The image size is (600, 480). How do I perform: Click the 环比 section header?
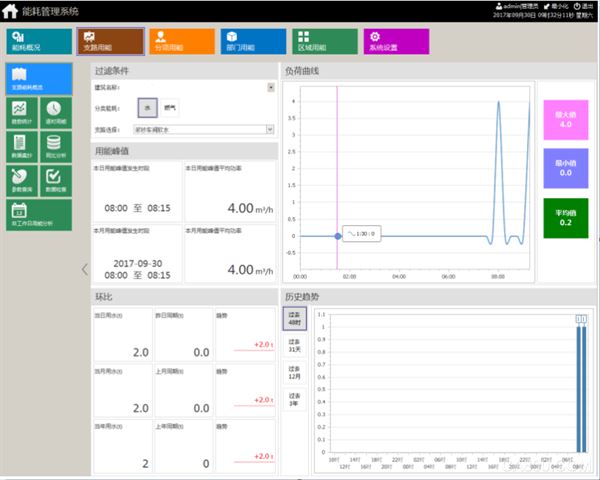pos(104,297)
